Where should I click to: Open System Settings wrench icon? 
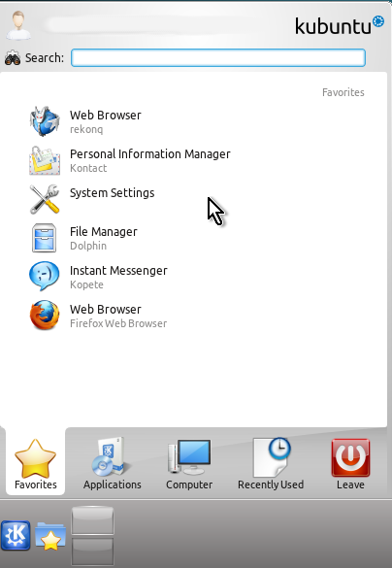pos(45,199)
